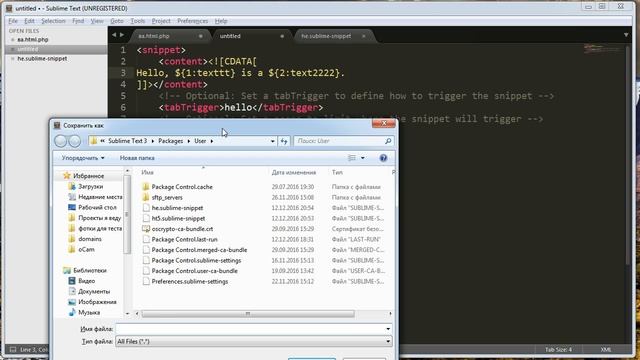Sort files by Тип column header
640x360 pixels.
click(x=337, y=173)
